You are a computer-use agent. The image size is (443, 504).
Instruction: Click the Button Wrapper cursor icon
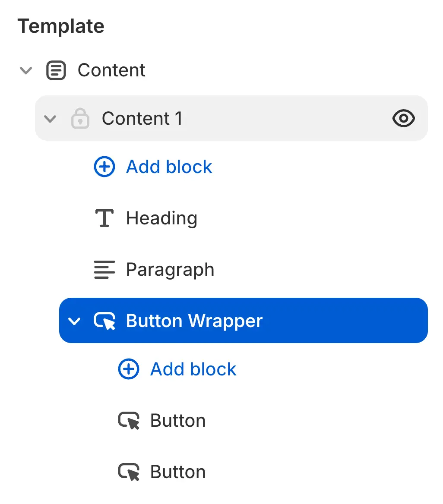point(105,321)
